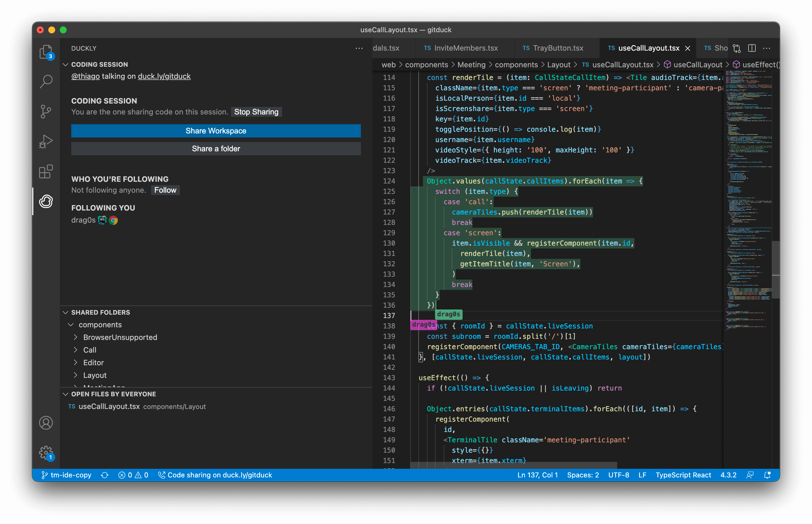Image resolution: width=812 pixels, height=524 pixels.
Task: Open the Search view icon
Action: pyautogui.click(x=46, y=81)
